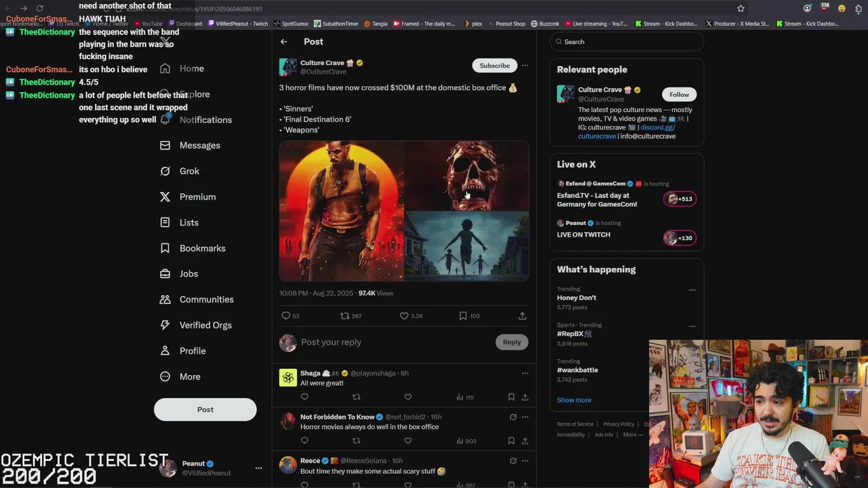
Task: Open Premium in the sidebar
Action: tap(188, 197)
